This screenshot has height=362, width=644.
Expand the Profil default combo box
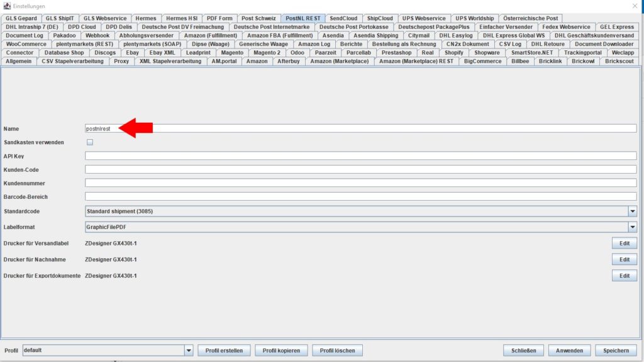coord(189,351)
